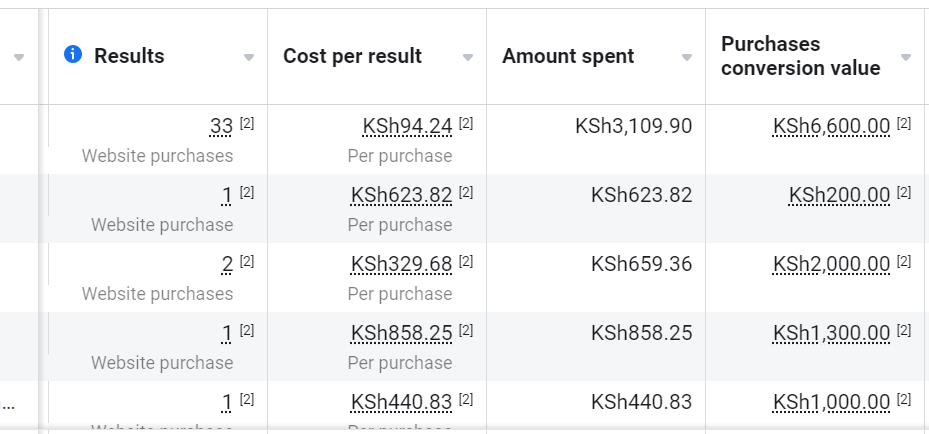Select the KSh623.82 cost per result value
The image size is (929, 434).
pos(401,195)
